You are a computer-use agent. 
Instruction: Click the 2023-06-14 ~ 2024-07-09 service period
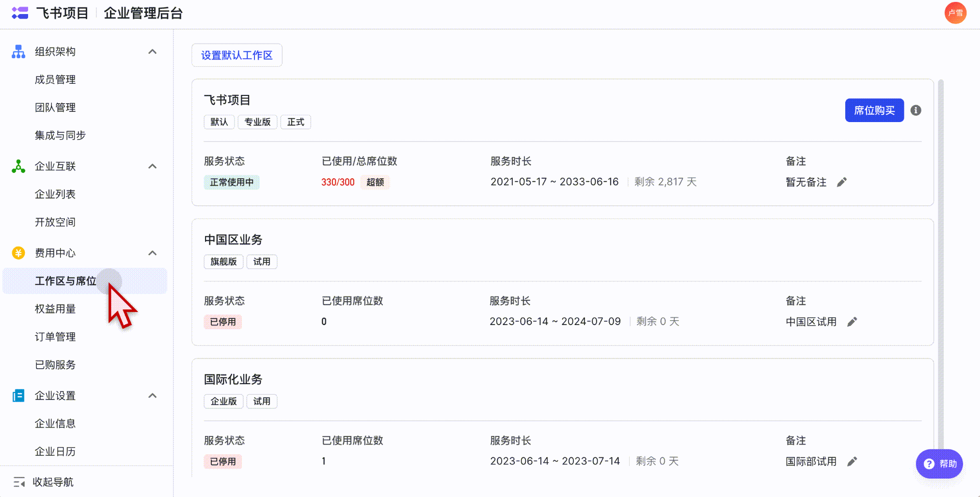point(555,321)
